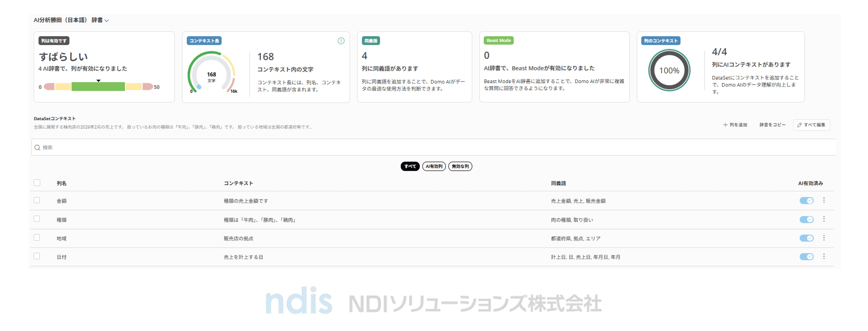
Task: Click the 金額 column name cell
Action: click(x=61, y=201)
